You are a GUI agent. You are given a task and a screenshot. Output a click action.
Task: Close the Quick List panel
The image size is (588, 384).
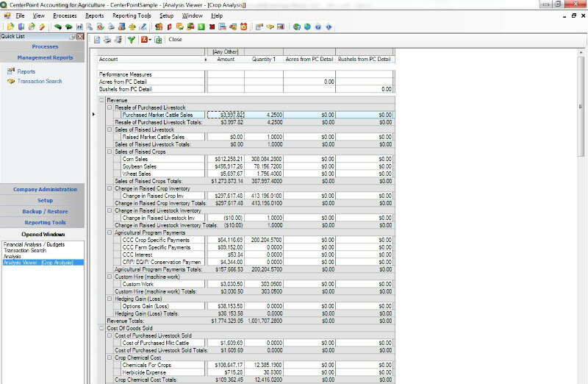80,36
